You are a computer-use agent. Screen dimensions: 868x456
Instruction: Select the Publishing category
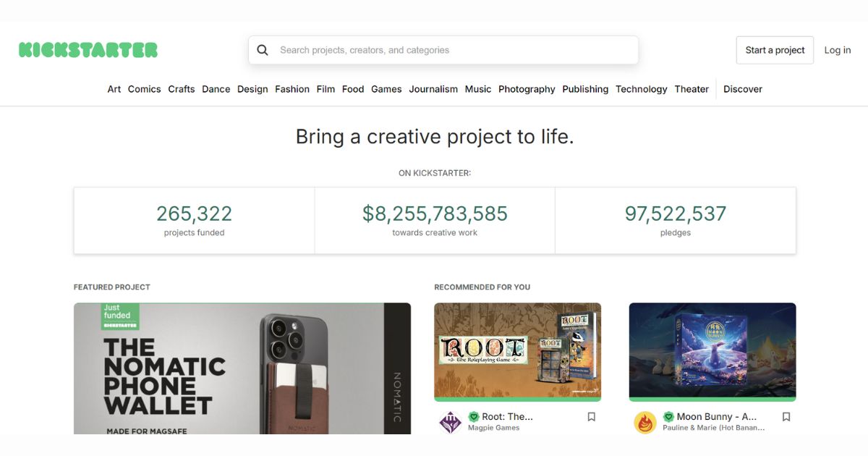pos(585,88)
